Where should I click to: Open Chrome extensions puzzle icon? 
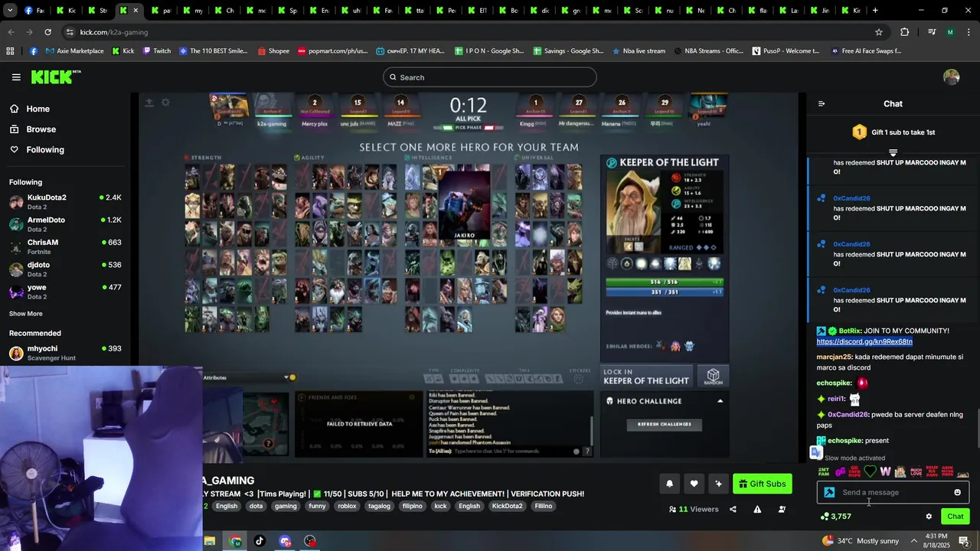coord(904,32)
